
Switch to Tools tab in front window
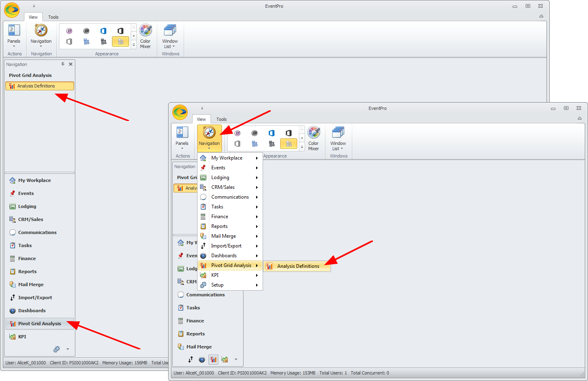click(222, 119)
